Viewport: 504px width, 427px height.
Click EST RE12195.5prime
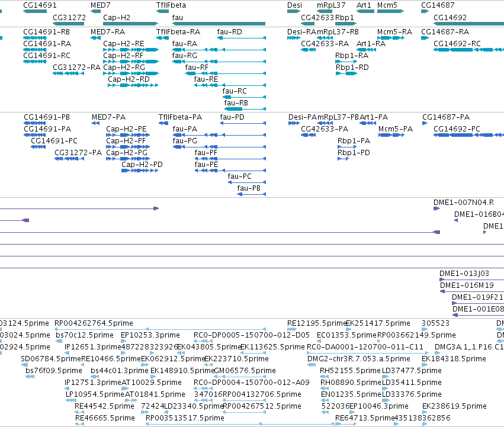(292, 329)
